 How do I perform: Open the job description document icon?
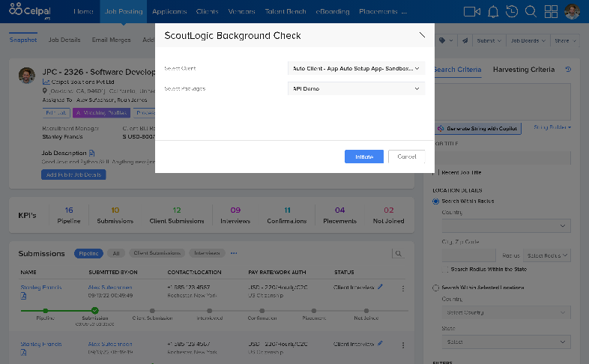click(x=91, y=153)
